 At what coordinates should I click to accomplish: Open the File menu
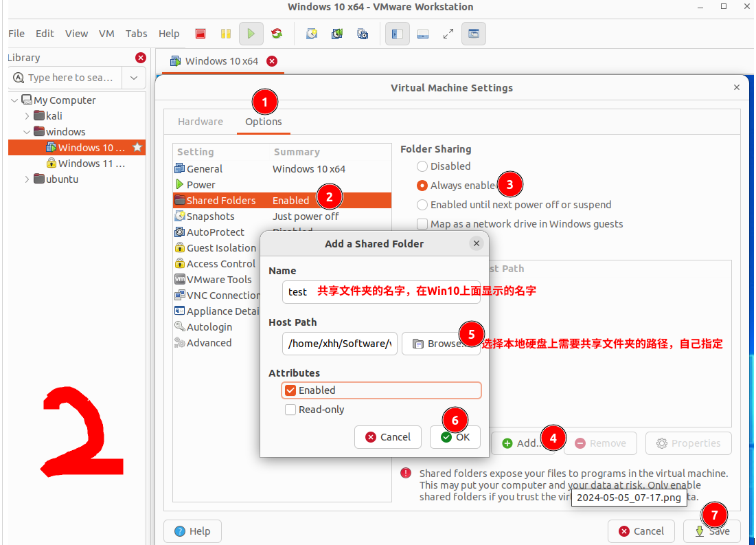click(x=16, y=34)
